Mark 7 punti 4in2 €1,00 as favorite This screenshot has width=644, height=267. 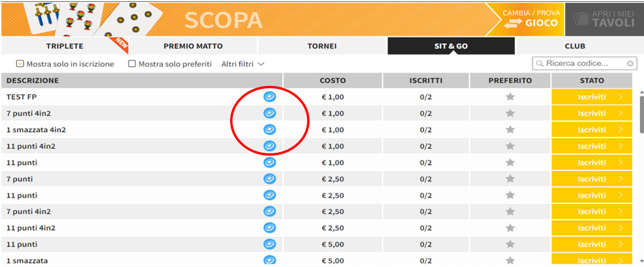pyautogui.click(x=510, y=113)
